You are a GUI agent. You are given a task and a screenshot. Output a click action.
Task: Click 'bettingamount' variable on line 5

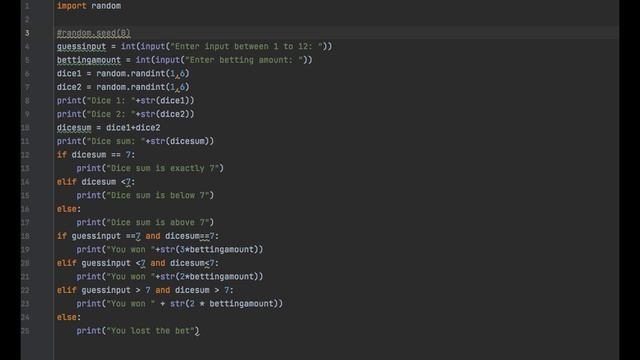[x=89, y=60]
